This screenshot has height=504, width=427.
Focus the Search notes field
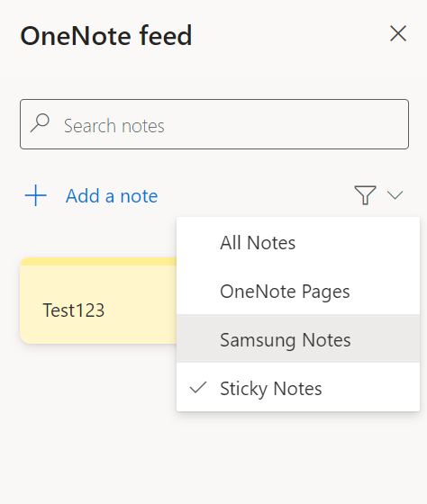point(214,124)
